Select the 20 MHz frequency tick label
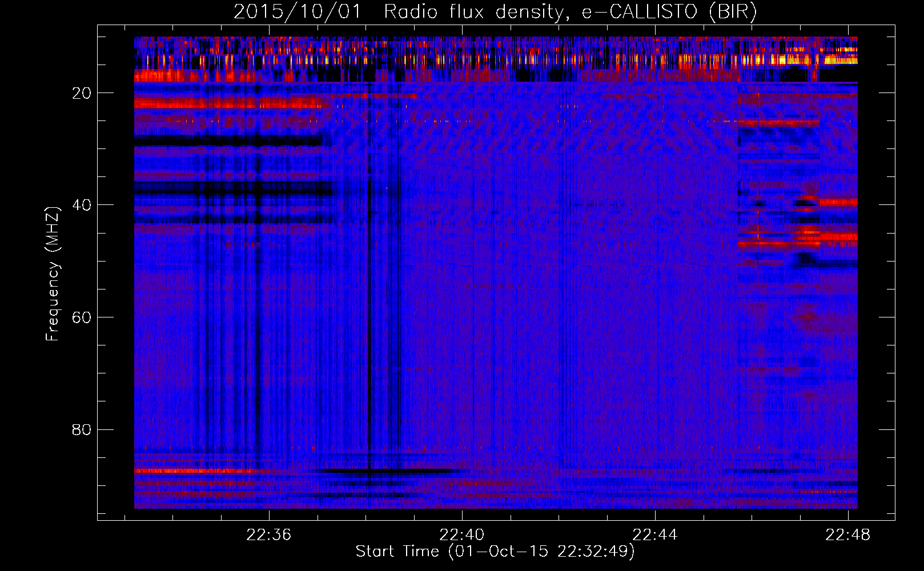The height and width of the screenshot is (571, 924). click(82, 93)
